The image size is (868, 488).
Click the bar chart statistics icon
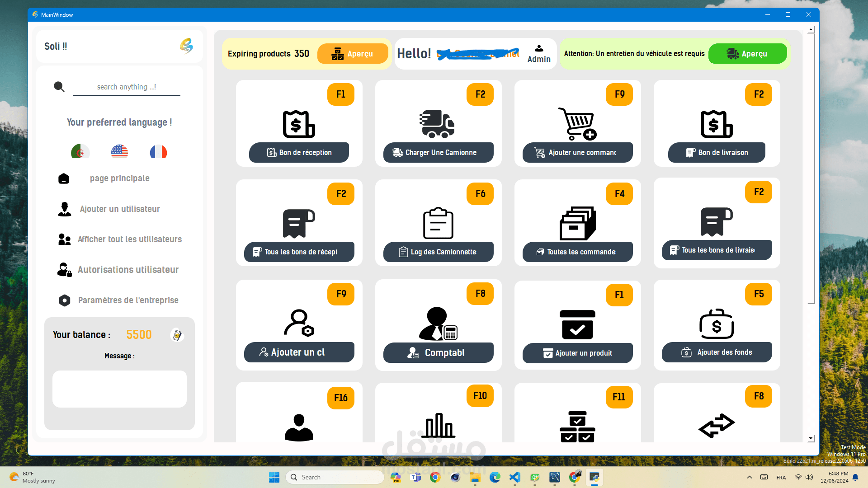(x=438, y=425)
